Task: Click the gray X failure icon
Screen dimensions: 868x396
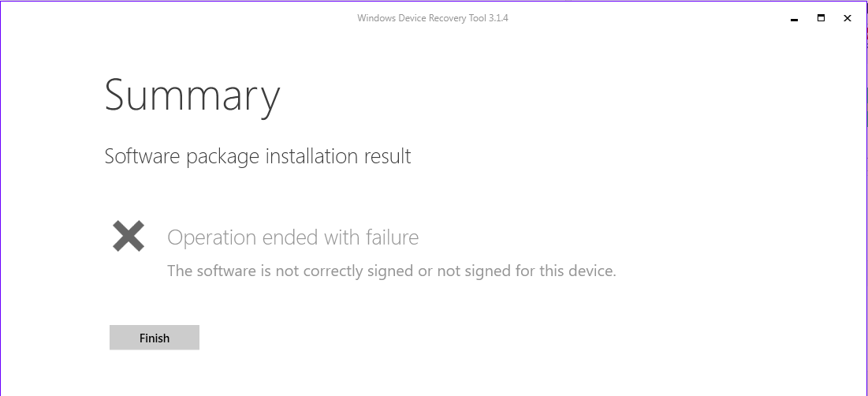Action: point(129,237)
